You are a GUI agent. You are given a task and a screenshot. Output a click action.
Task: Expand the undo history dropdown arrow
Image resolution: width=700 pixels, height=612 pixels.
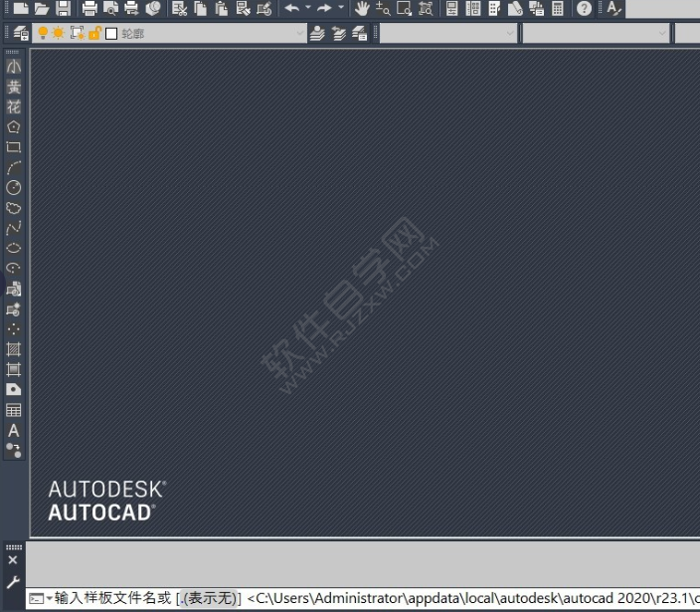(x=307, y=7)
